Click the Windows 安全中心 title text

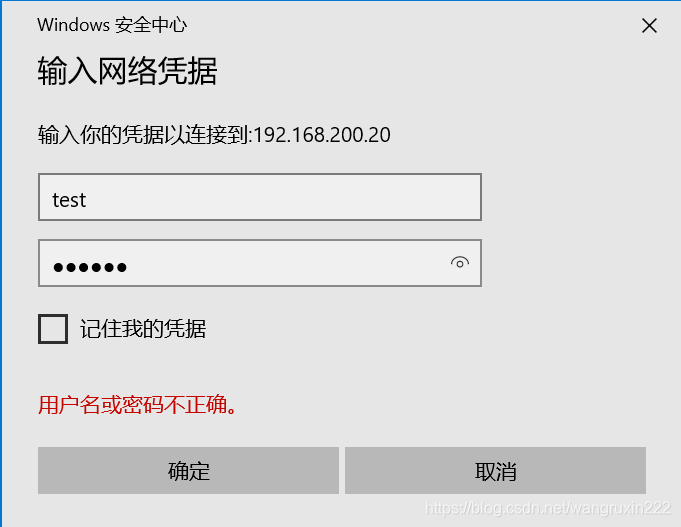pos(112,25)
